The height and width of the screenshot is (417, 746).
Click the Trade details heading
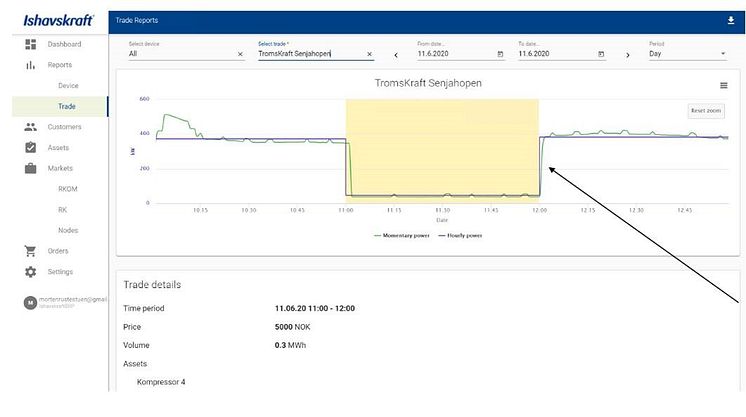click(x=152, y=285)
